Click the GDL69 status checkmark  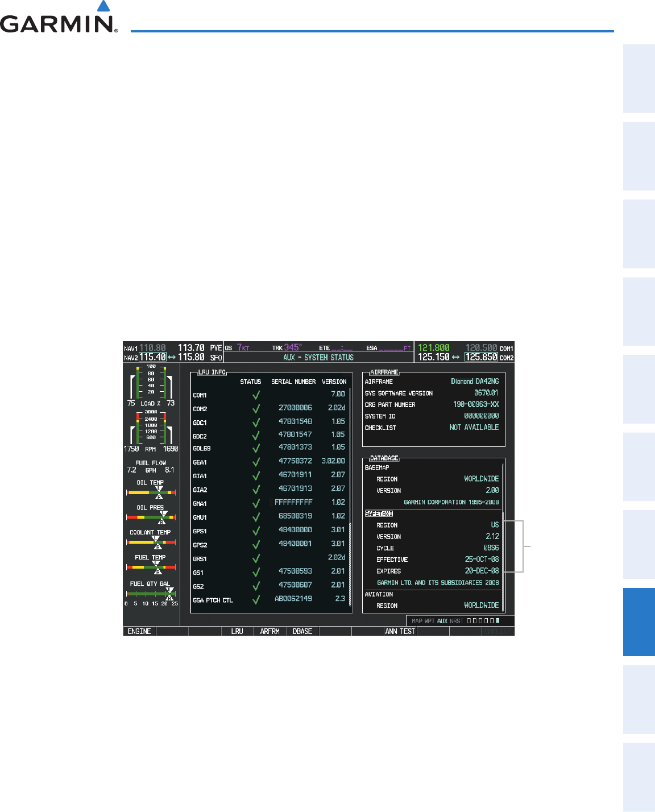pyautogui.click(x=256, y=448)
